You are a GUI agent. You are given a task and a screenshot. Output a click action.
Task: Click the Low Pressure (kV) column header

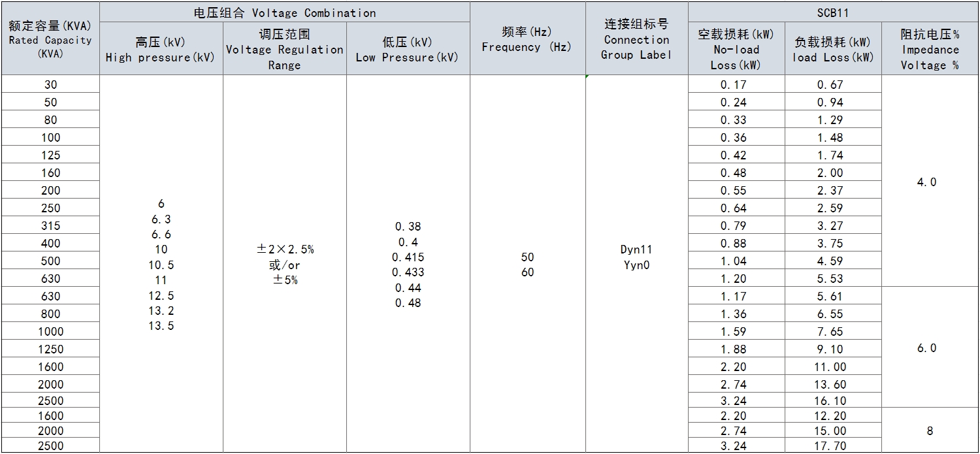coord(408,50)
